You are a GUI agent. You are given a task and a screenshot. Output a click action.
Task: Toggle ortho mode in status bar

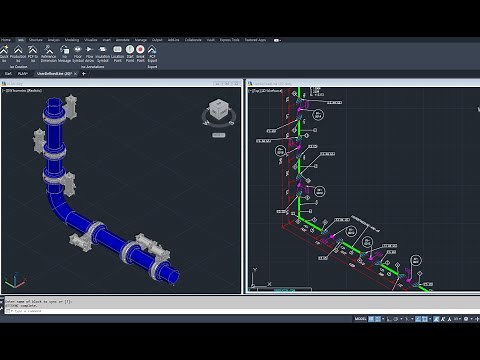pos(389,319)
